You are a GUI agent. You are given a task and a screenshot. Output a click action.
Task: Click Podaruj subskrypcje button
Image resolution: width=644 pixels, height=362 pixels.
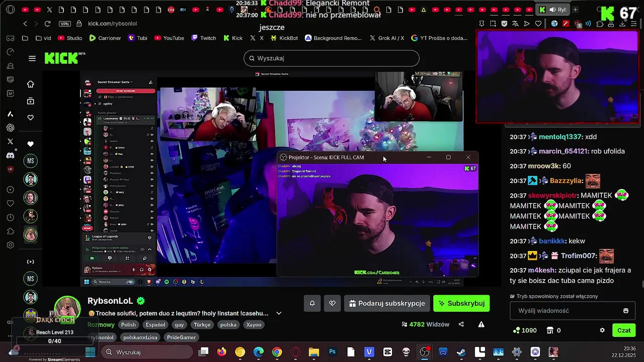387,303
